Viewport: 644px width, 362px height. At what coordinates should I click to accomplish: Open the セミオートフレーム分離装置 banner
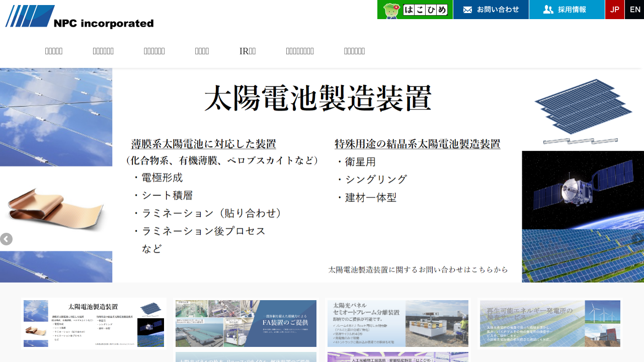point(398,323)
